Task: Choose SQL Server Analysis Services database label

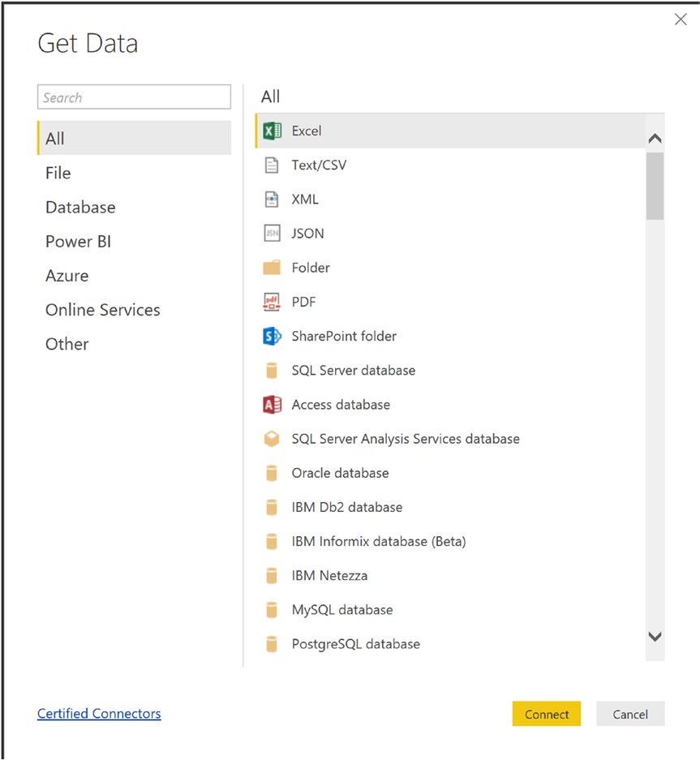Action: (406, 439)
